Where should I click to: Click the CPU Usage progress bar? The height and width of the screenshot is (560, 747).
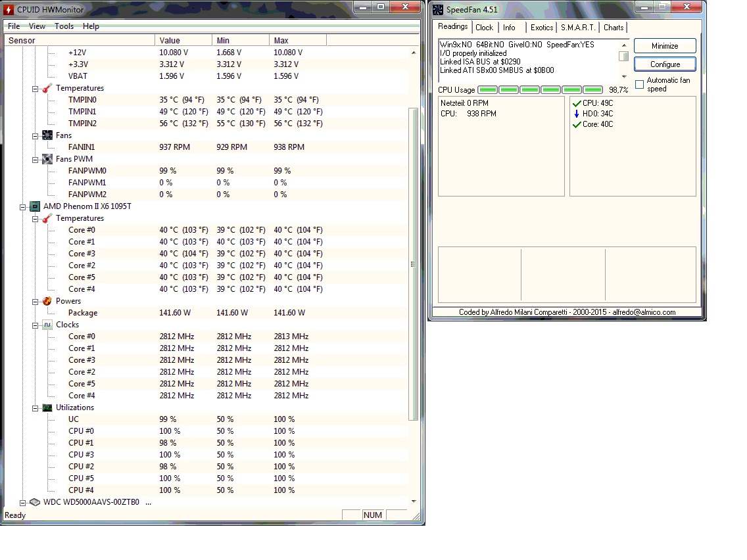point(541,89)
